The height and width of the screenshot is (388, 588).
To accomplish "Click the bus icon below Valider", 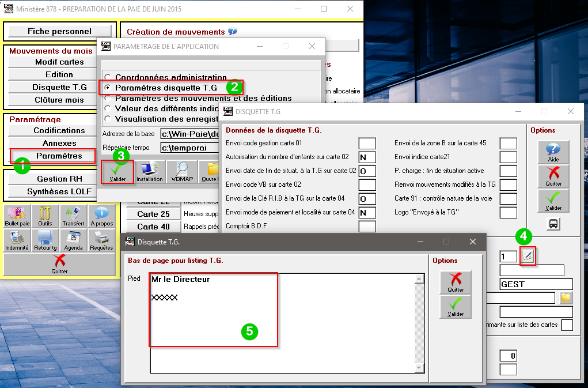I will click(x=553, y=224).
